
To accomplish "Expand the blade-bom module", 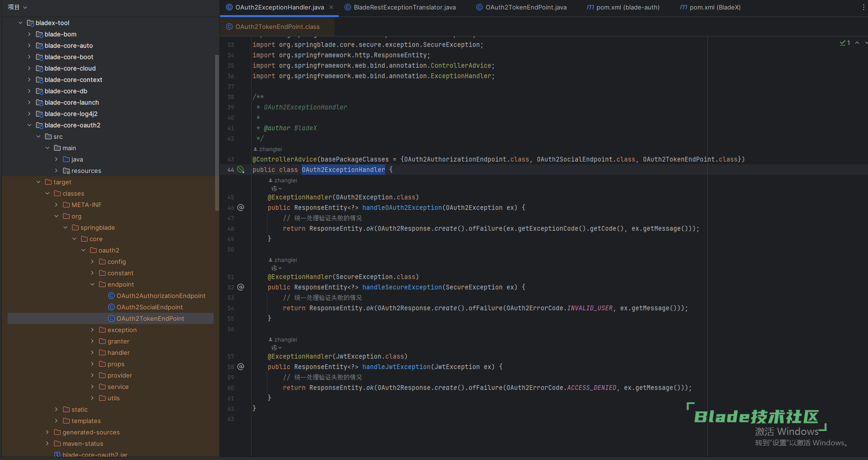I will pos(29,34).
